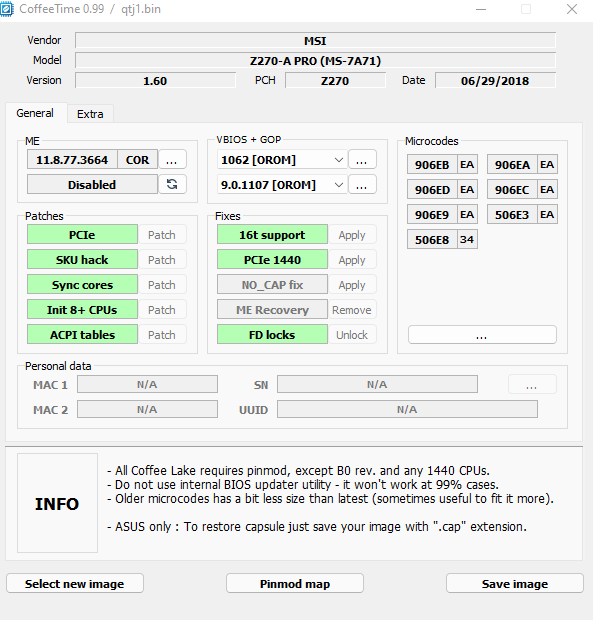This screenshot has width=593, height=620.
Task: Click the Personal data browse button
Action: click(x=532, y=384)
